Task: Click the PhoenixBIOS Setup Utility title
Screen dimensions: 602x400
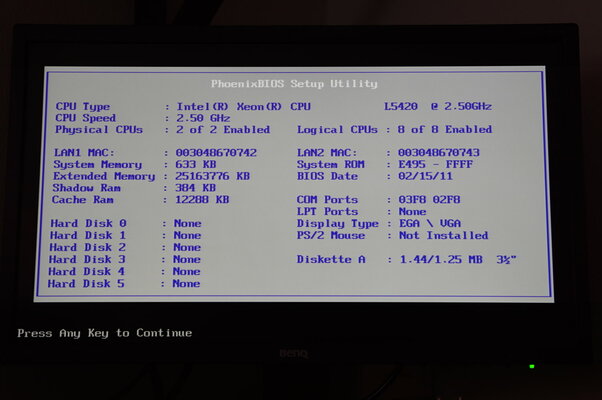Action: [x=294, y=84]
